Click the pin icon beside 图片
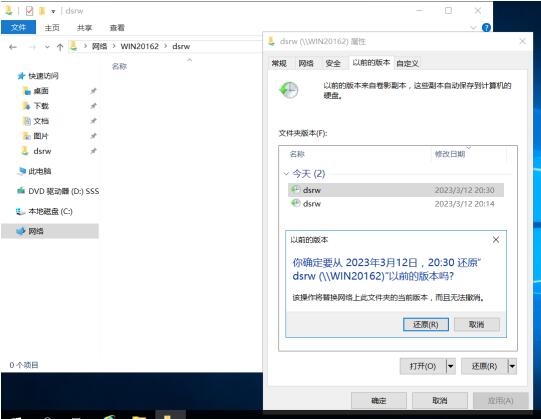The image size is (541, 419). point(93,136)
